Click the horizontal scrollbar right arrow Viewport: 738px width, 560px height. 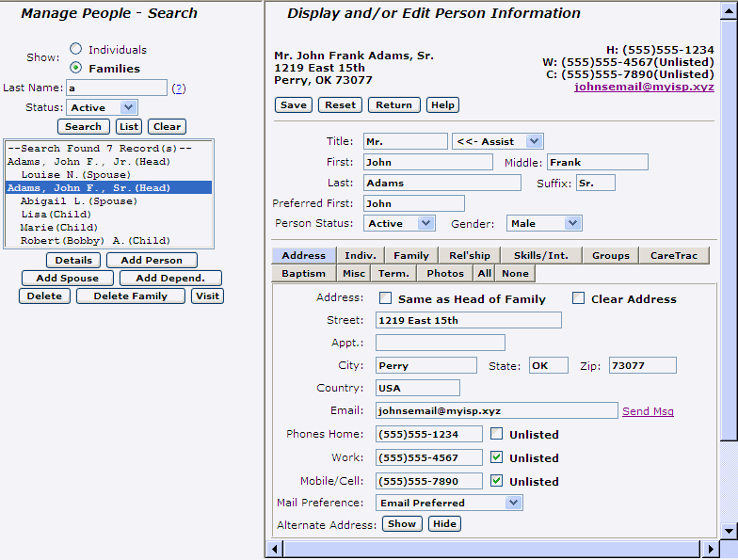tap(711, 548)
